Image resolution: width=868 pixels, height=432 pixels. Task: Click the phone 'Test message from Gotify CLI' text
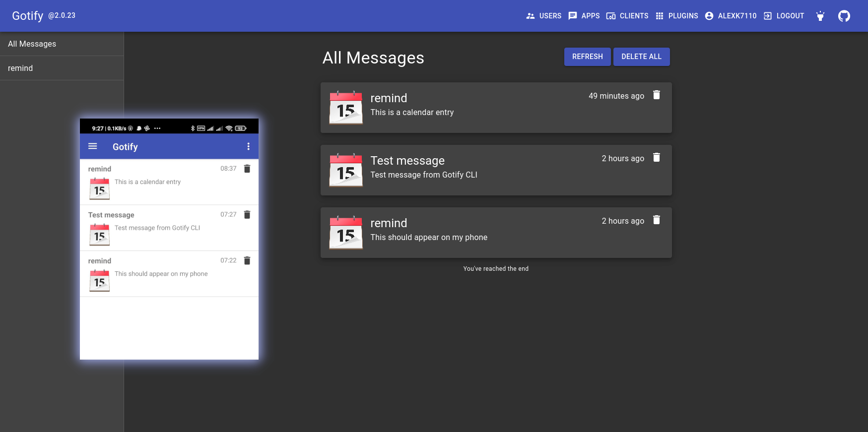(157, 228)
